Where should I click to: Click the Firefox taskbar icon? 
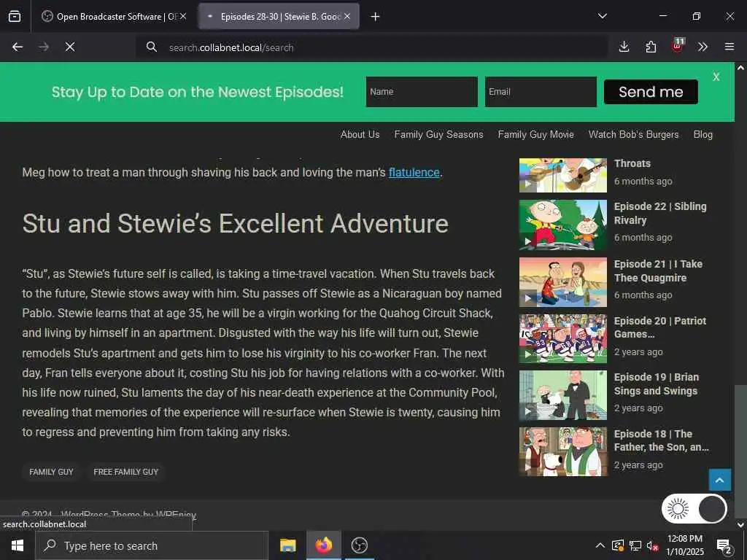tap(323, 545)
